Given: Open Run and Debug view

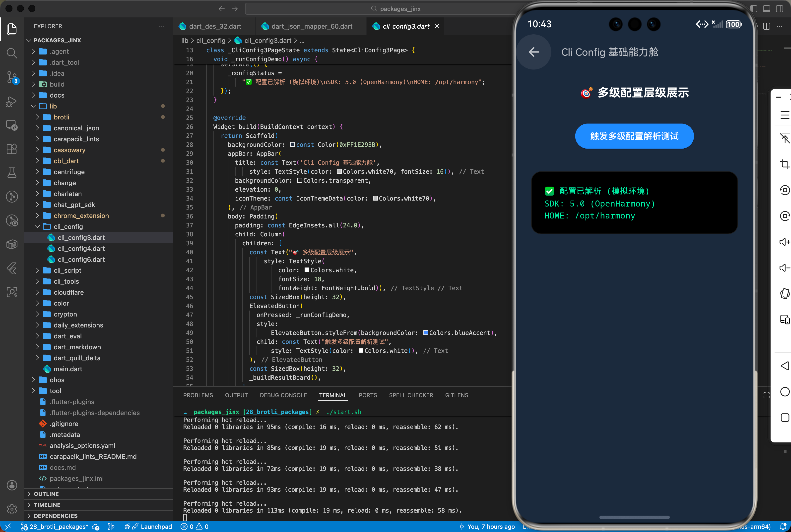Looking at the screenshot, I should tap(12, 102).
